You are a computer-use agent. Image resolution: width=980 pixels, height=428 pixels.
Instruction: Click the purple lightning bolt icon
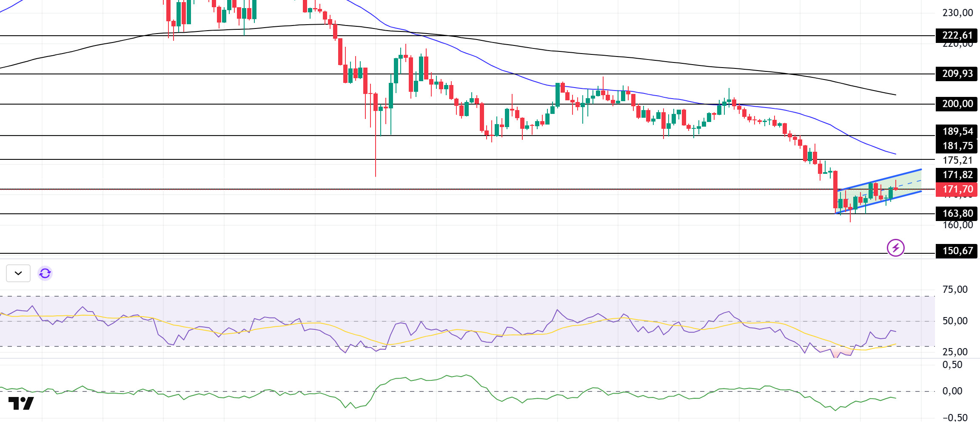895,247
